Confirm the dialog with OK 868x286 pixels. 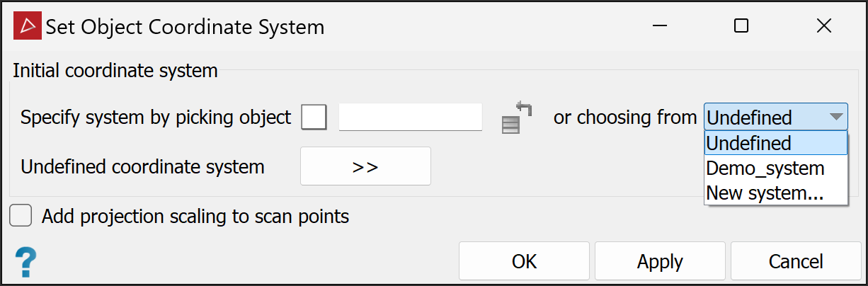(524, 261)
